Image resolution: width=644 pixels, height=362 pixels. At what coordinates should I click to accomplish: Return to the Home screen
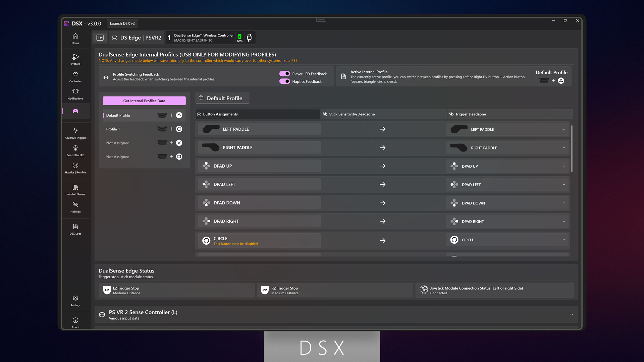[x=75, y=39]
